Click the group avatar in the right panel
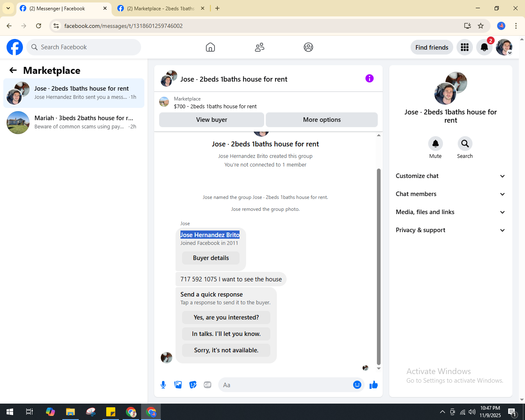 point(451,88)
